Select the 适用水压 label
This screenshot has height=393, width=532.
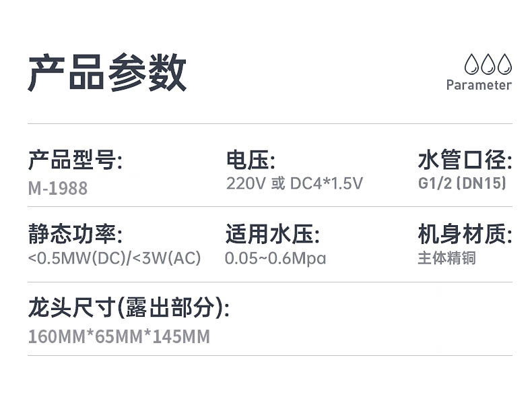(x=273, y=235)
